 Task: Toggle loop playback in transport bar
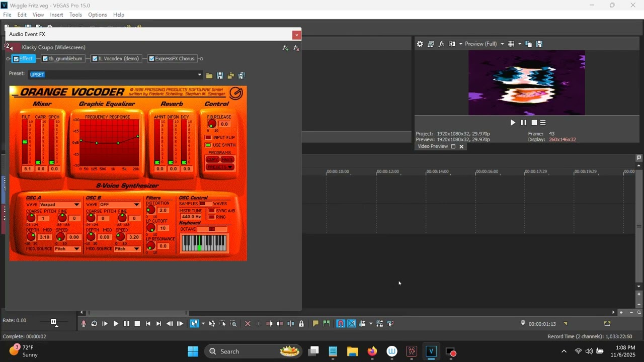[x=94, y=324]
